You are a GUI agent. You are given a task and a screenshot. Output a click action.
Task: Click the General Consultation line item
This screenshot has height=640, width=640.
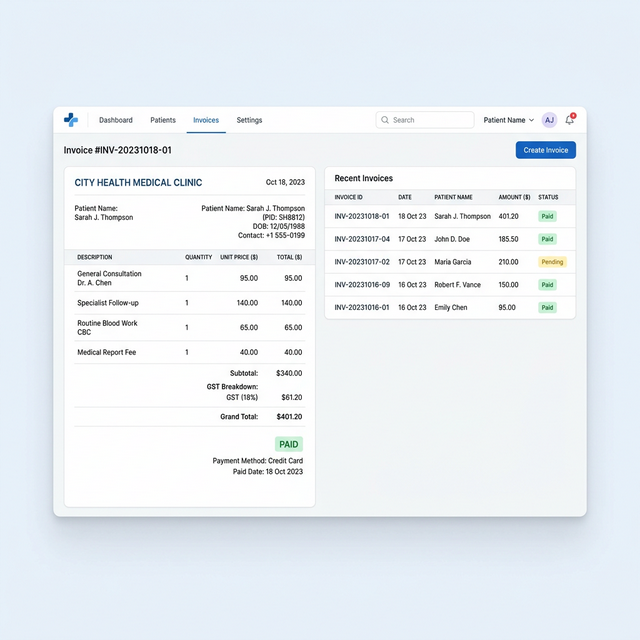[190, 278]
